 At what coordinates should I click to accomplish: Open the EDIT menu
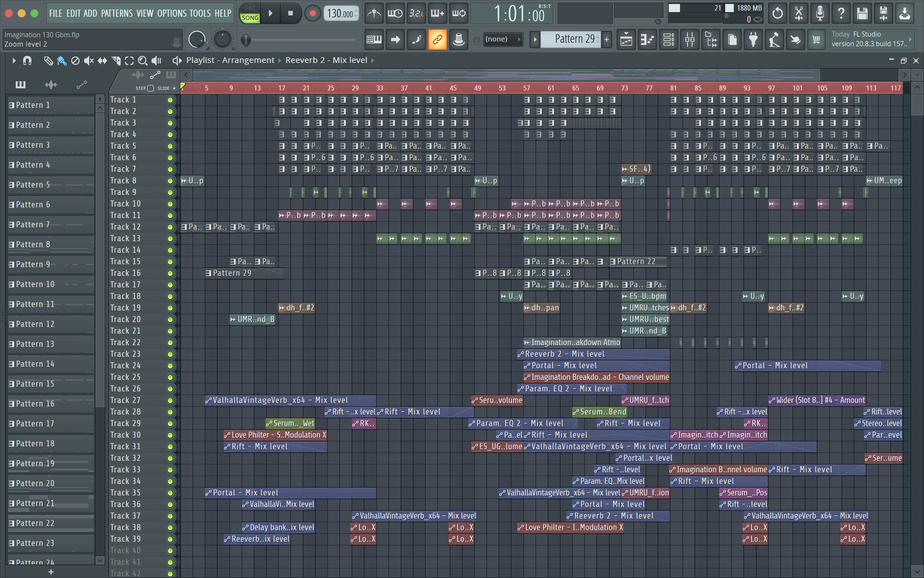click(x=73, y=13)
